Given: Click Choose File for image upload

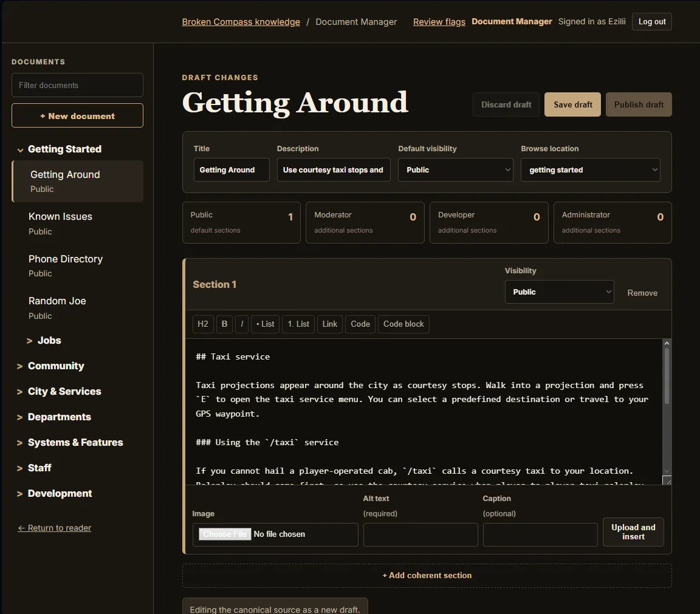Looking at the screenshot, I should point(225,534).
